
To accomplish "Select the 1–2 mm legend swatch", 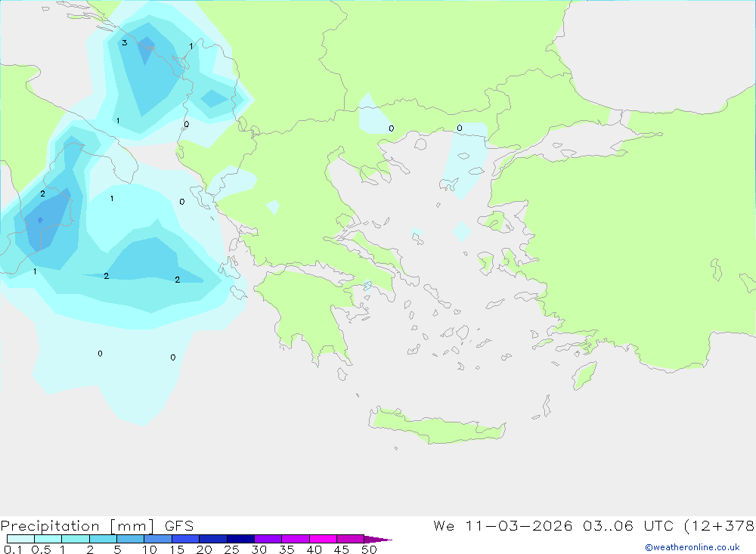I will 76,539.
